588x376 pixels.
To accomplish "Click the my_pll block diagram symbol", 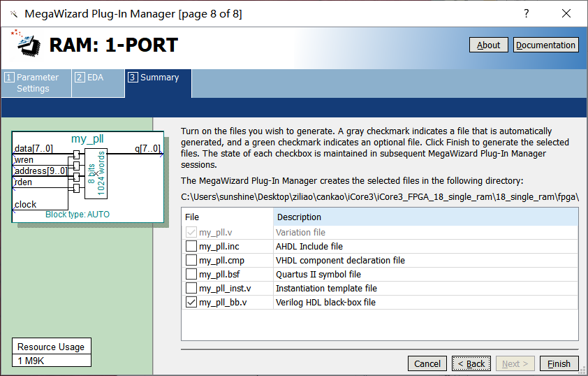I will tap(88, 177).
